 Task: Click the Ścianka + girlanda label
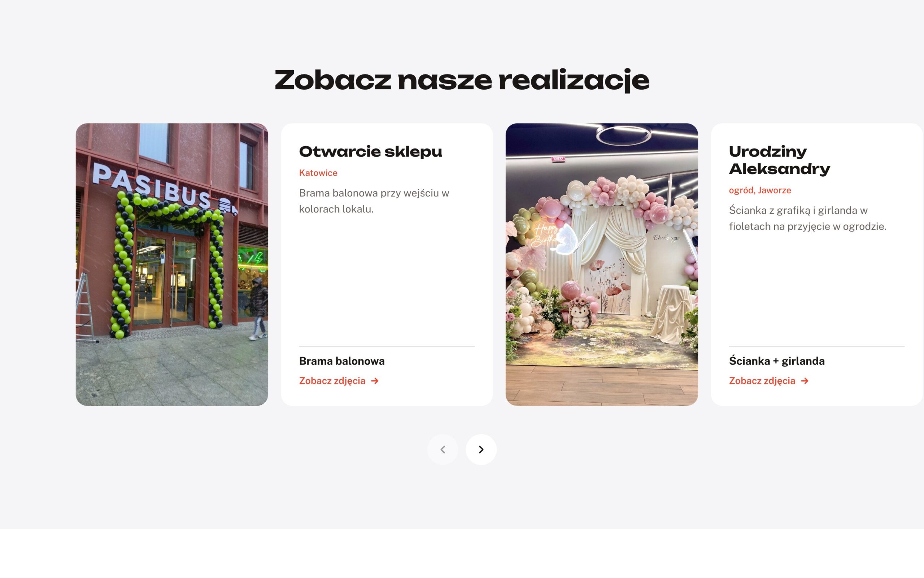coord(777,361)
